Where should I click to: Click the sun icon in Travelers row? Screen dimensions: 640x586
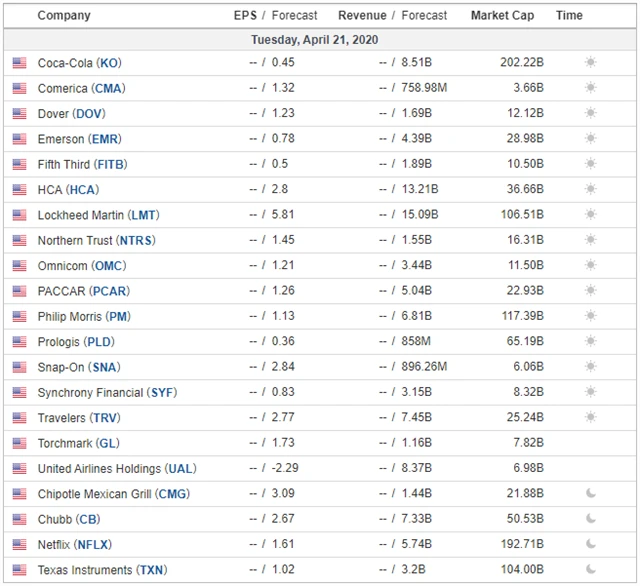pyautogui.click(x=590, y=418)
